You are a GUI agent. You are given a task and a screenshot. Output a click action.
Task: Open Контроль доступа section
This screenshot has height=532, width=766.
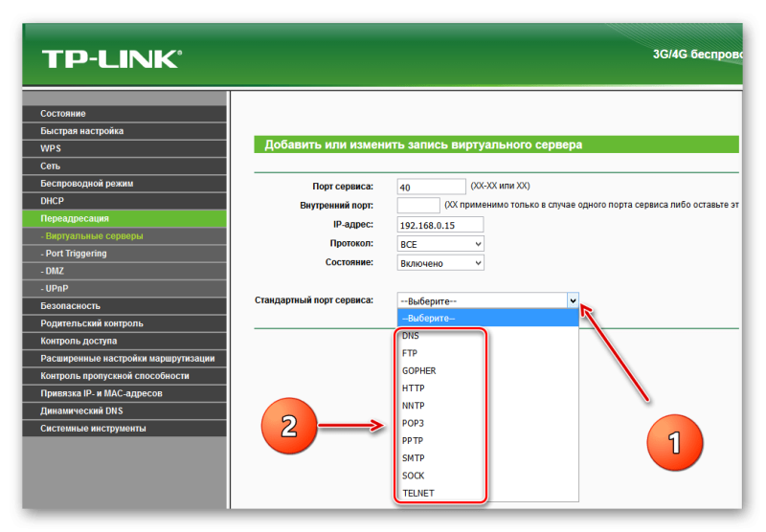(124, 342)
